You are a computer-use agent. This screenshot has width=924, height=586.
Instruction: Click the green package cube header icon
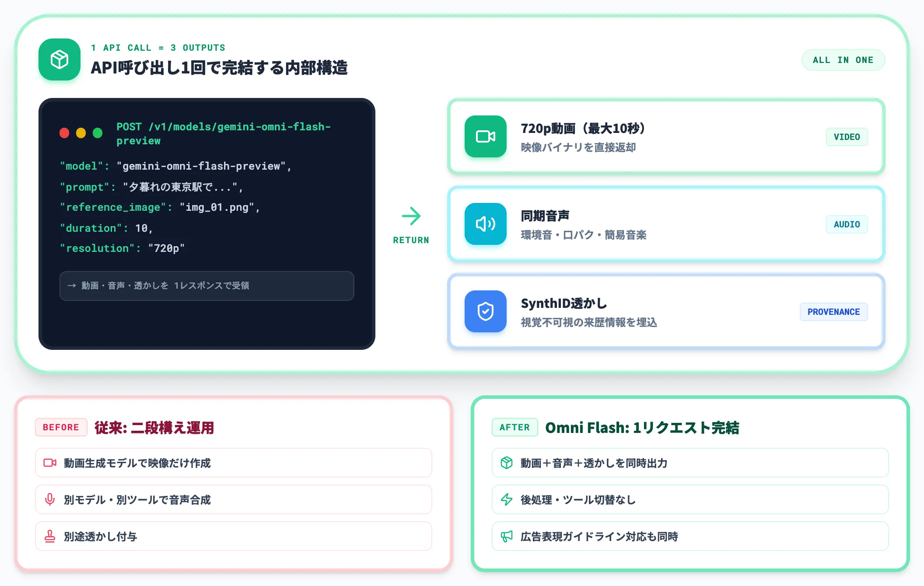(x=59, y=59)
